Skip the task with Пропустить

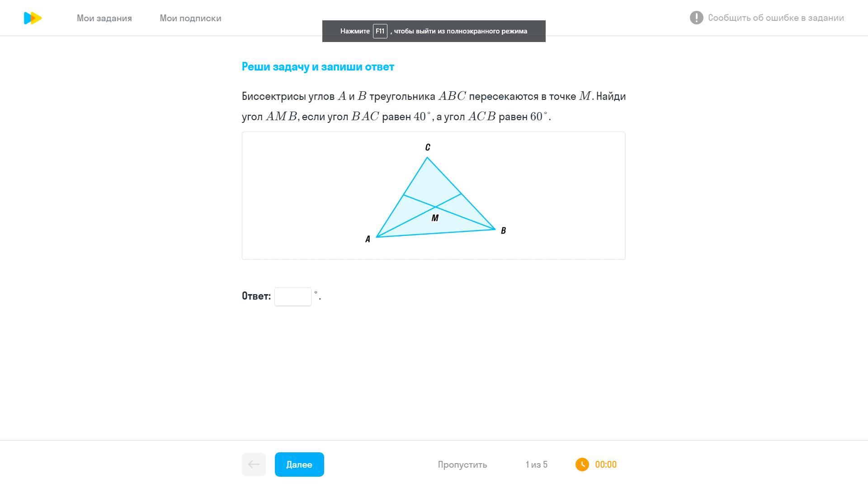(462, 465)
